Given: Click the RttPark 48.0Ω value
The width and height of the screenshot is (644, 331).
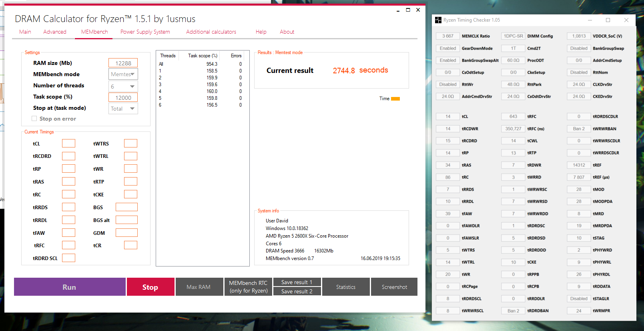Looking at the screenshot, I should (514, 85).
